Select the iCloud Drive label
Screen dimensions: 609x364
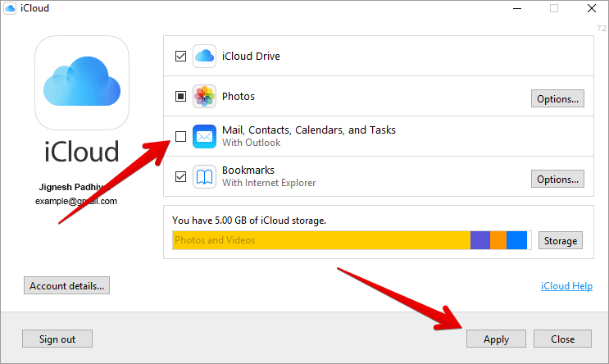(251, 57)
